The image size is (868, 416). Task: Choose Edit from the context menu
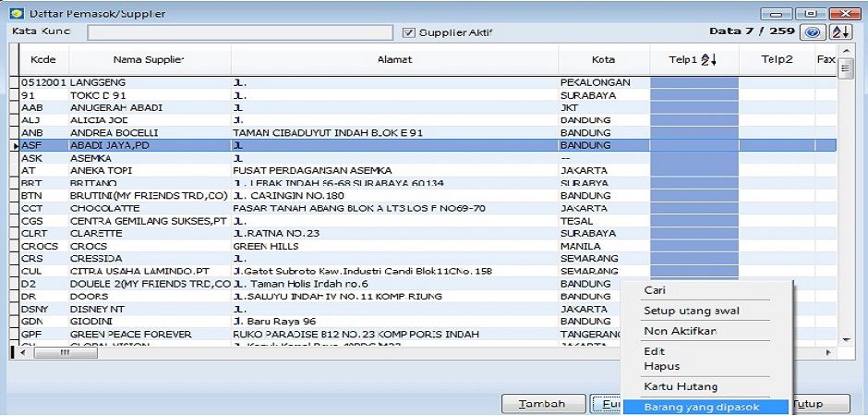pos(655,351)
